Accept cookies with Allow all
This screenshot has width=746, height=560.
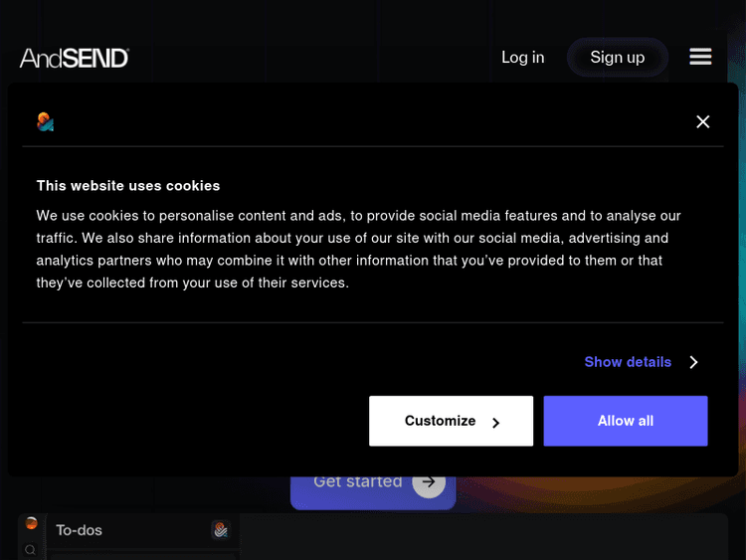click(x=626, y=421)
